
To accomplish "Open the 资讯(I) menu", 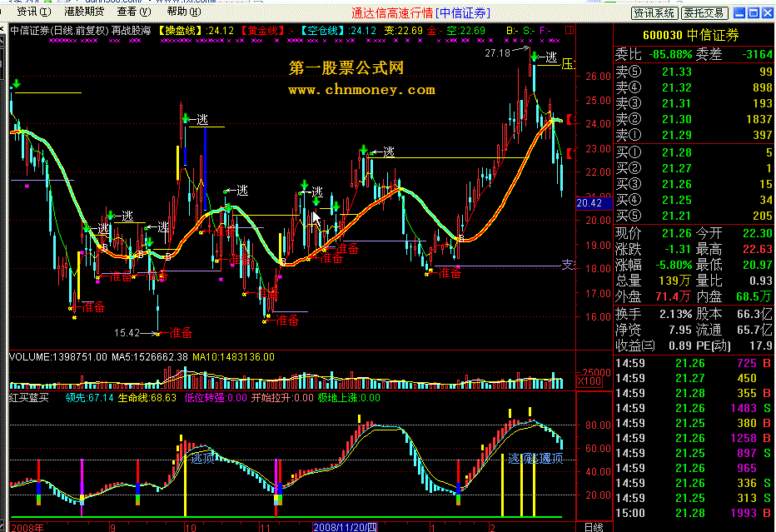I will pyautogui.click(x=33, y=12).
